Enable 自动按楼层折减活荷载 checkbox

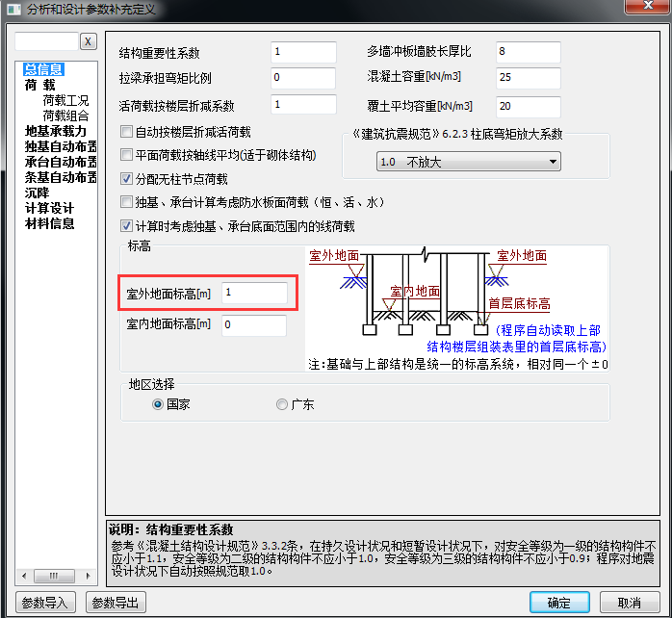[x=126, y=131]
